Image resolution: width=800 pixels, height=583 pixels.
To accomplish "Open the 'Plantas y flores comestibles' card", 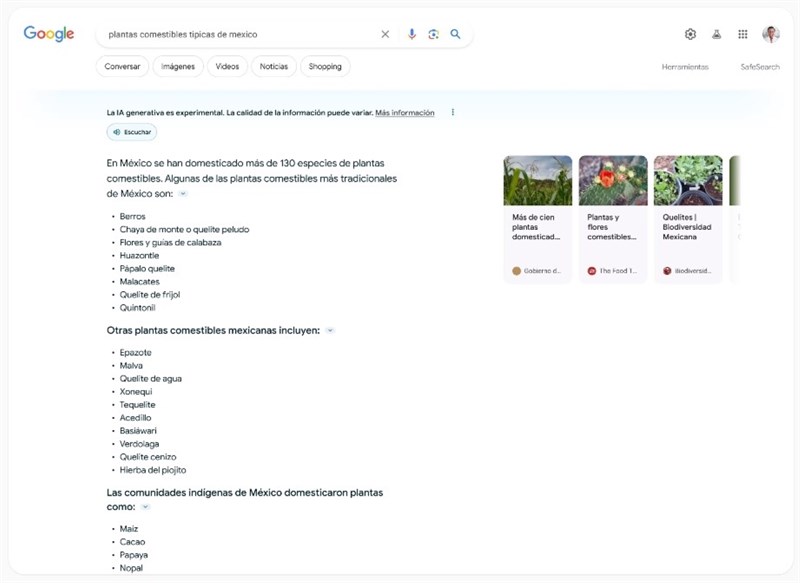I will click(x=613, y=219).
